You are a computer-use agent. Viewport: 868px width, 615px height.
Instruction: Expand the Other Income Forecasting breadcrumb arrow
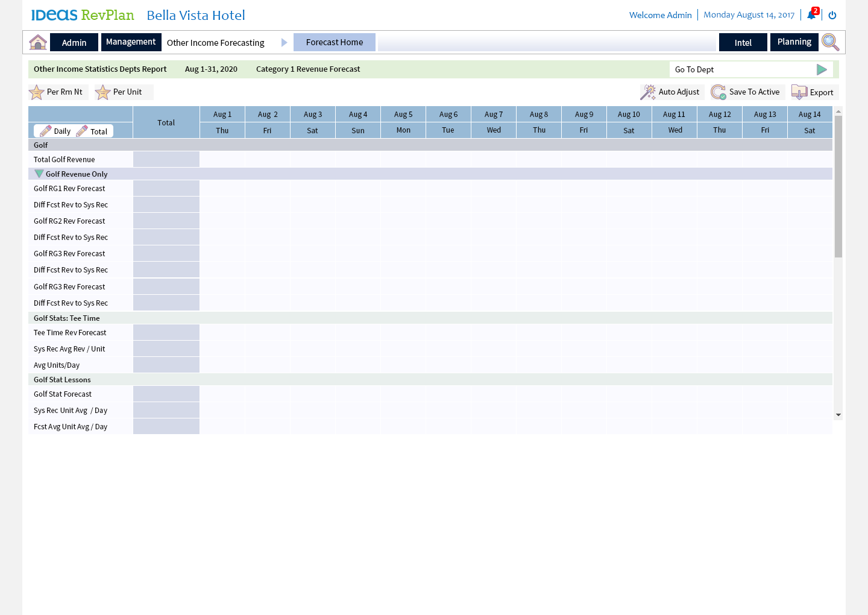[x=285, y=43]
